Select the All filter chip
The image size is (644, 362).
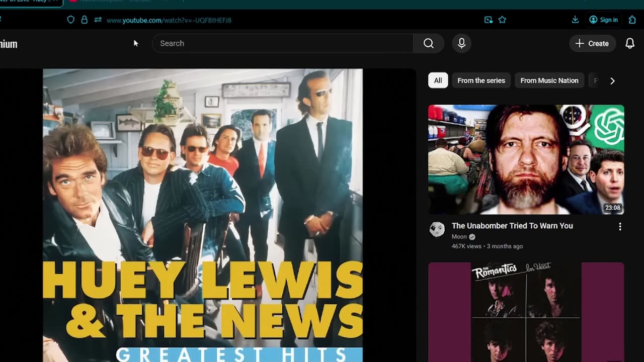(x=438, y=80)
